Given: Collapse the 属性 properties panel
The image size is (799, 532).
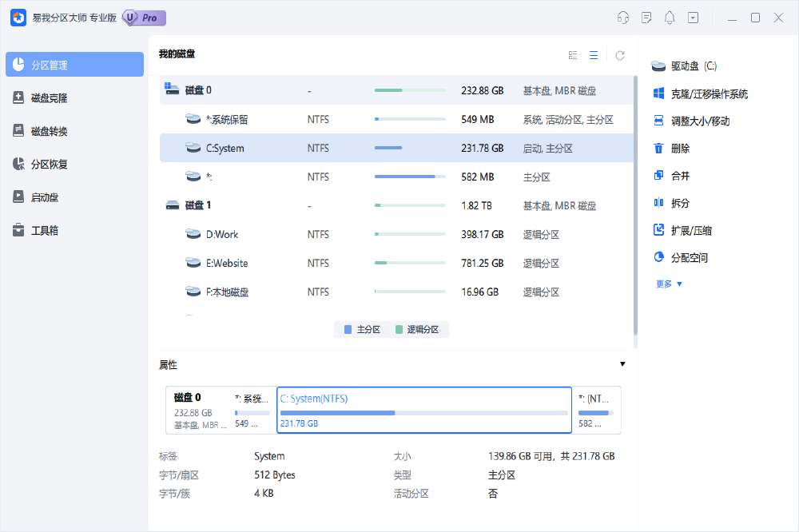Looking at the screenshot, I should (x=622, y=364).
